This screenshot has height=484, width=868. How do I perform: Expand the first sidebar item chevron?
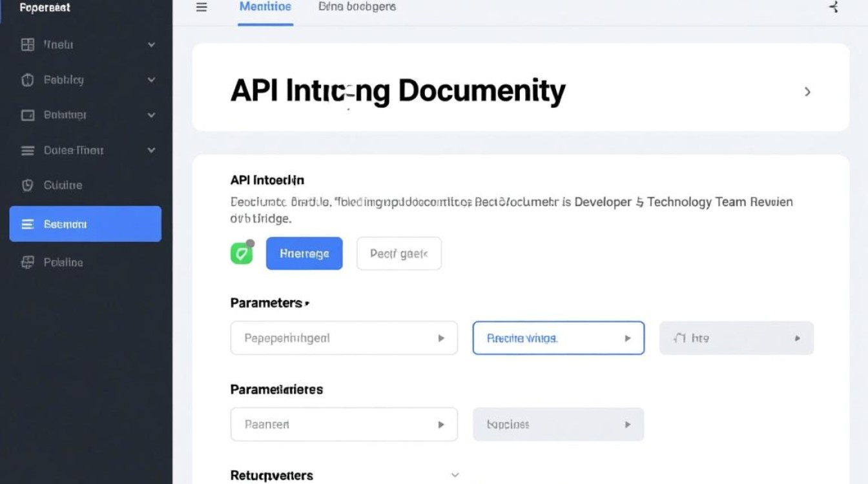tap(151, 45)
